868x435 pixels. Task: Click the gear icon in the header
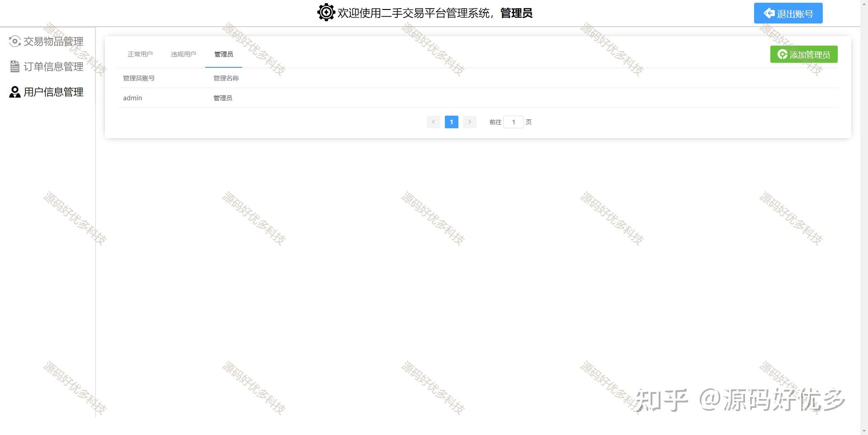pyautogui.click(x=325, y=13)
